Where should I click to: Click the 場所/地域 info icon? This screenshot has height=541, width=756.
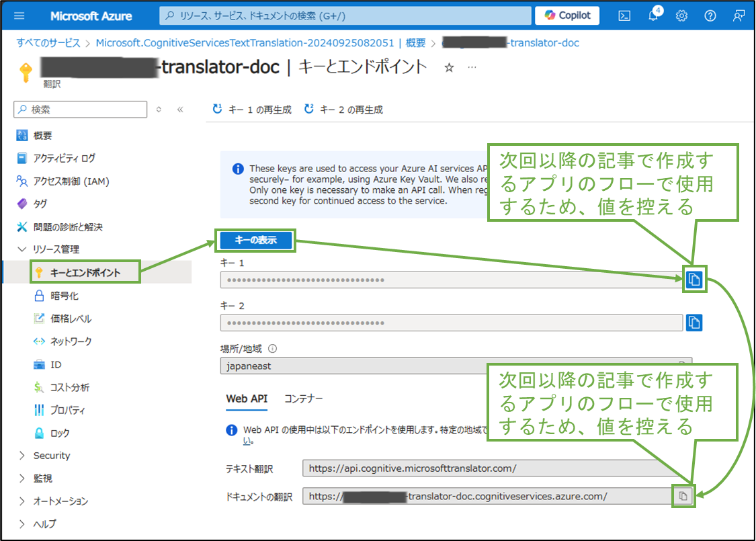pos(272,349)
